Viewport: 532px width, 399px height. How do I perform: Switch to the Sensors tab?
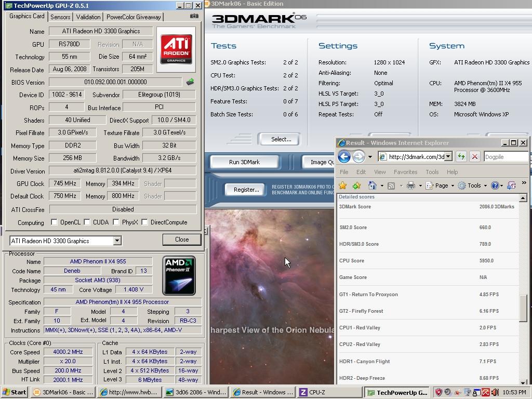point(60,17)
